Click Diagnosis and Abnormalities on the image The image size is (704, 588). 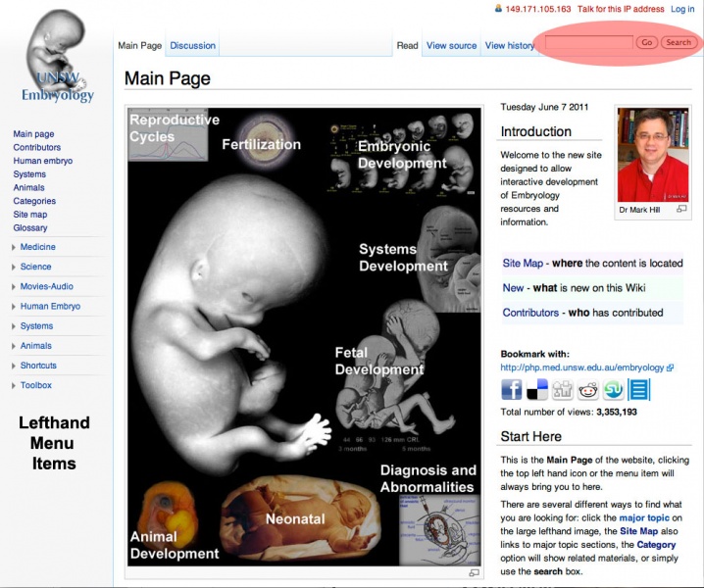pos(428,478)
